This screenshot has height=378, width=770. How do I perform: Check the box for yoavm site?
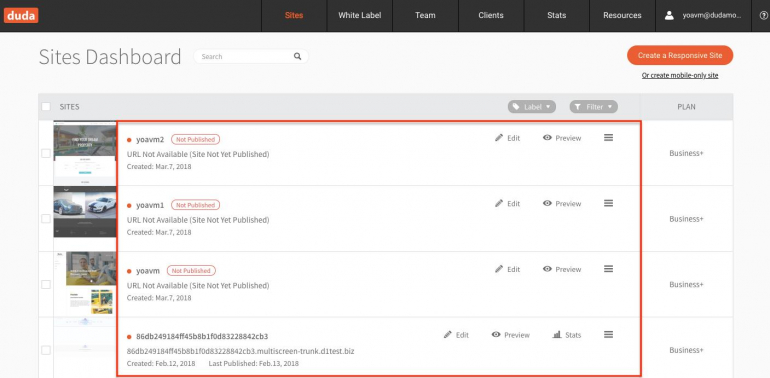pos(46,284)
